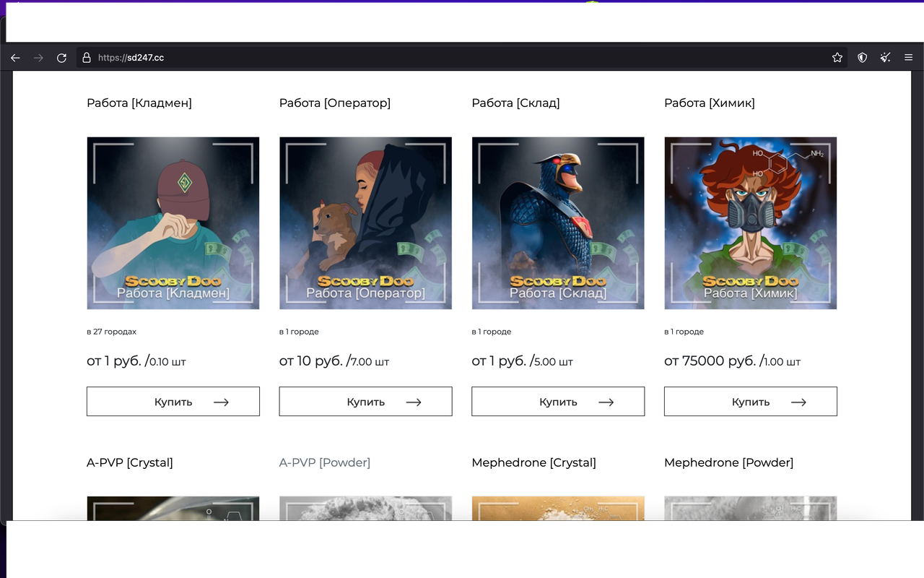The height and width of the screenshot is (578, 924).
Task: Open site info via the padlock icon
Action: tap(87, 58)
